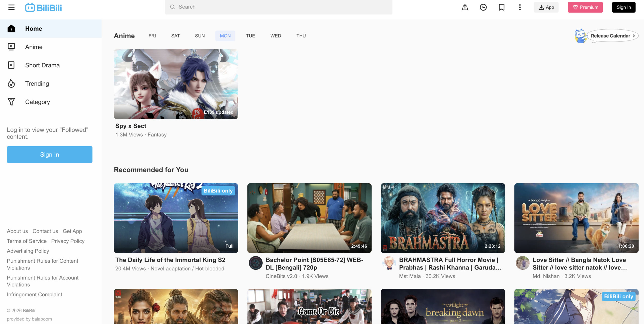Open Trending from the sidebar
The image size is (644, 324).
(37, 83)
